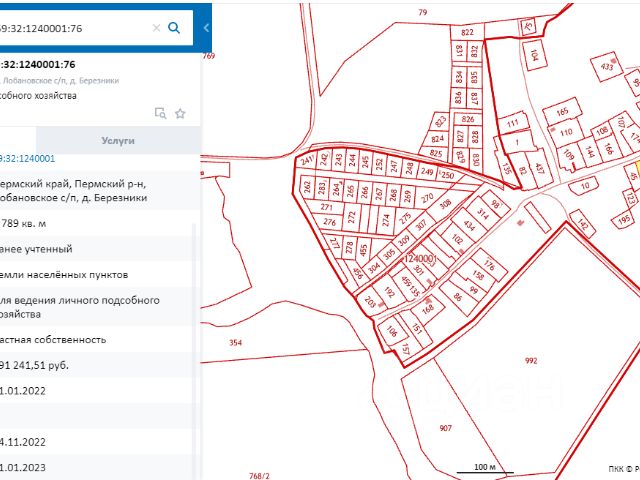Click the locate-on-map icon beside the star
This screenshot has width=640, height=480.
point(160,113)
